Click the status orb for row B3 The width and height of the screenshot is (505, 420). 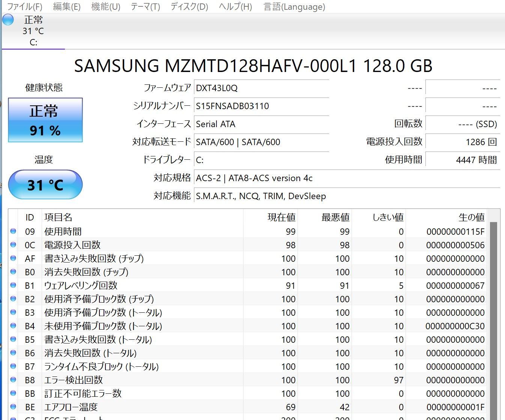[x=13, y=312]
